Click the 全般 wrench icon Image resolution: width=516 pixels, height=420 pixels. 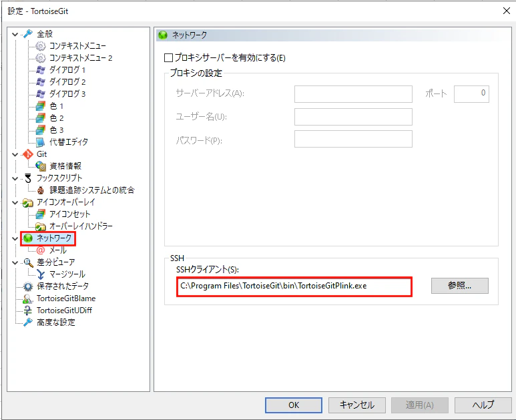28,34
